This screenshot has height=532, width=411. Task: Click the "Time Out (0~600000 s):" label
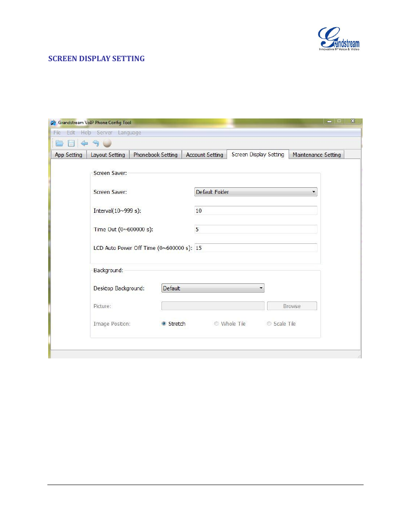pyautogui.click(x=124, y=230)
